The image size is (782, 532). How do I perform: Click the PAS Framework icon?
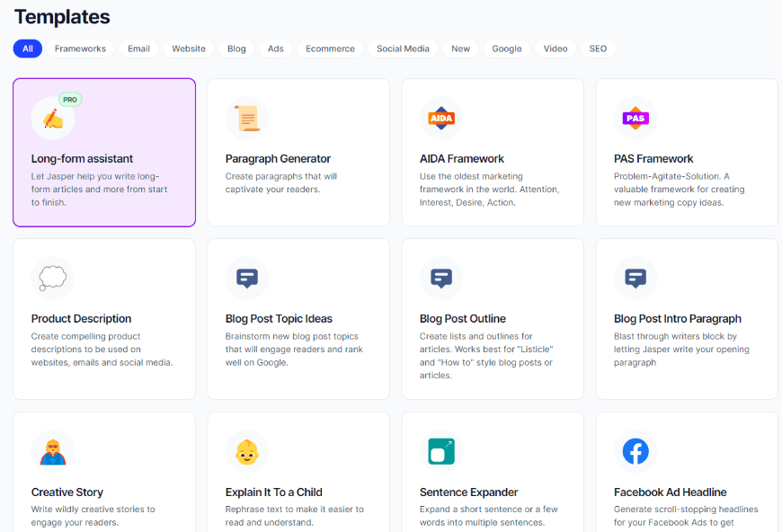[635, 119]
